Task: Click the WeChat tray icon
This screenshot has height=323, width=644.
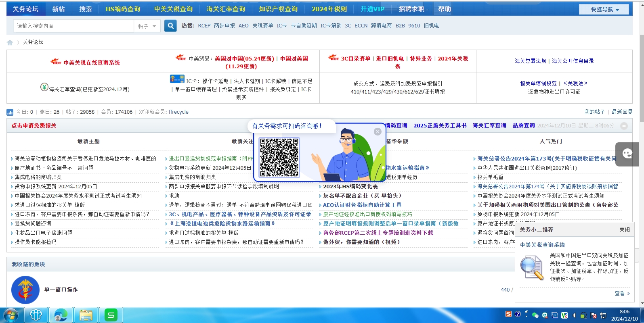Action: point(535,315)
